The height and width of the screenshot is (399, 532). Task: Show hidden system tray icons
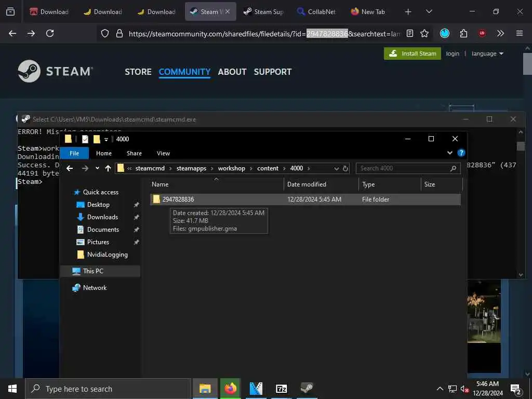point(440,389)
